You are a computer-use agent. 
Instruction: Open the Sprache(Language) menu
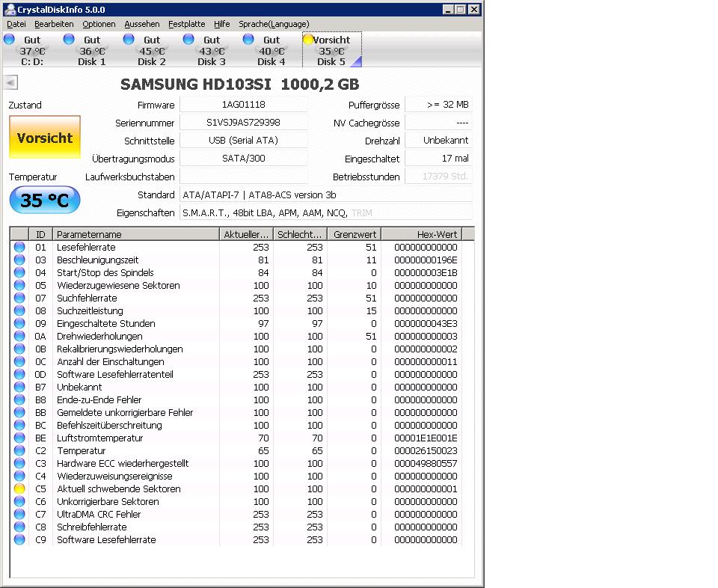point(274,24)
